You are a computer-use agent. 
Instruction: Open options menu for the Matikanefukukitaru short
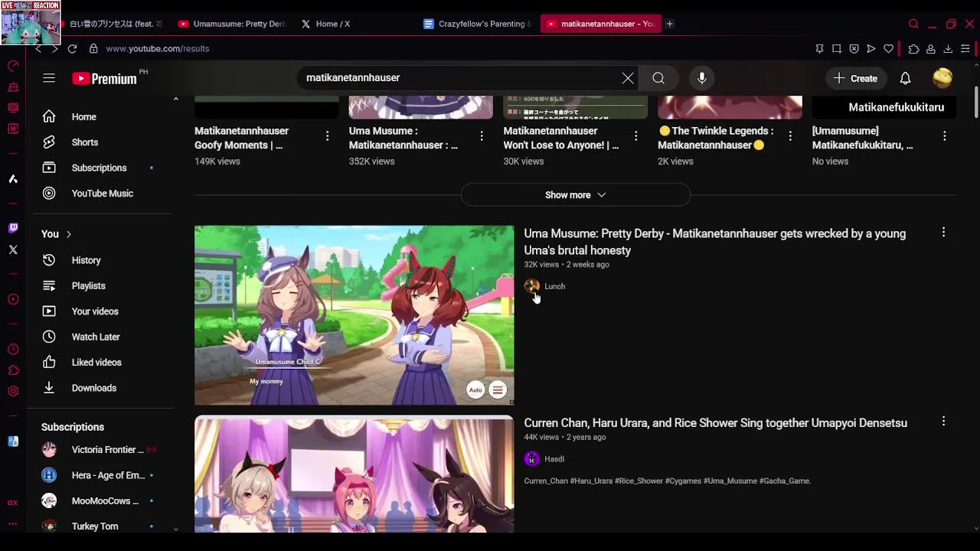click(x=944, y=136)
